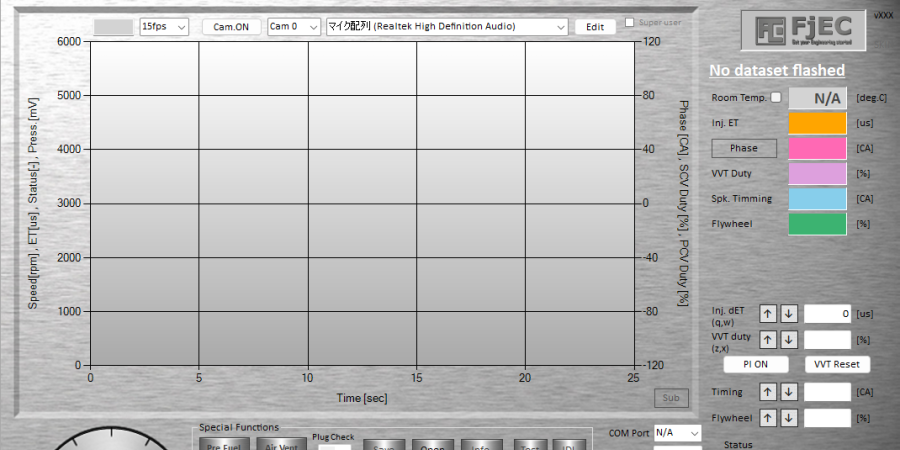Lower Flywheel value with down arrow
The width and height of the screenshot is (900, 450).
788,417
